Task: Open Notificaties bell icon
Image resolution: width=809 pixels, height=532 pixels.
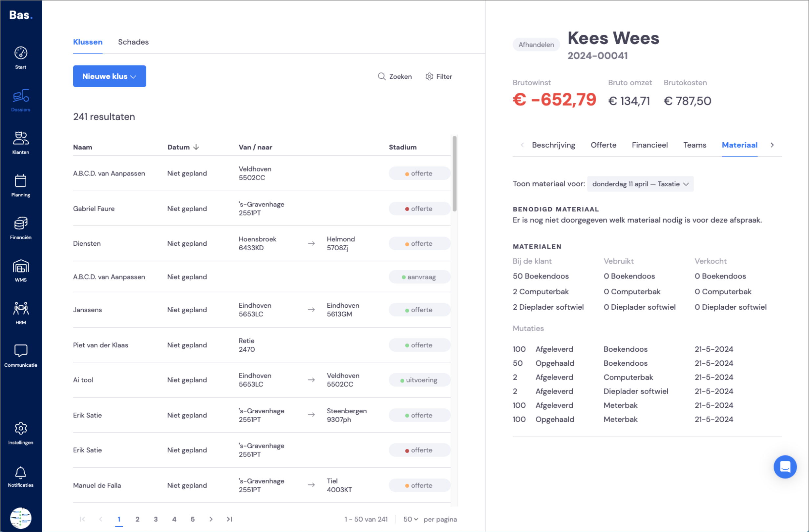Action: click(x=21, y=476)
